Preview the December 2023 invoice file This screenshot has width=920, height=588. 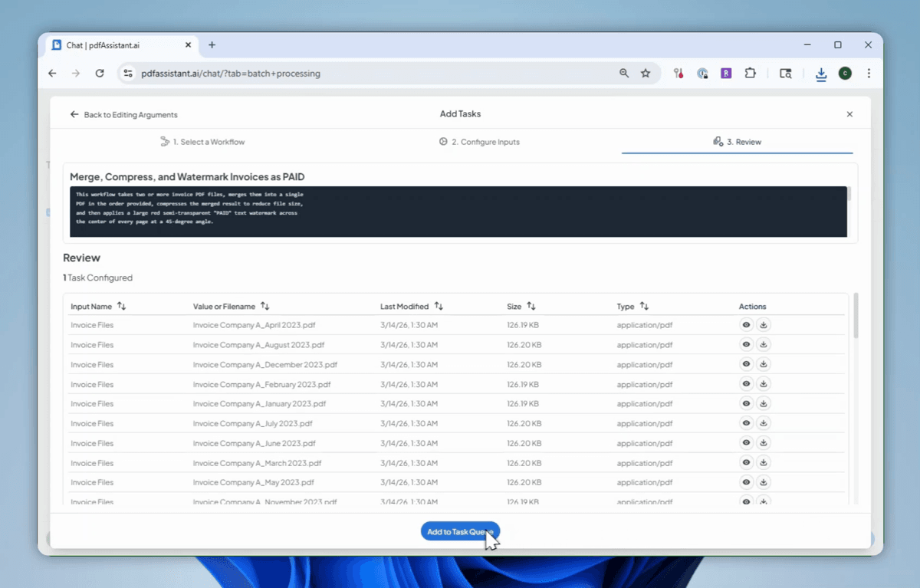[746, 364]
